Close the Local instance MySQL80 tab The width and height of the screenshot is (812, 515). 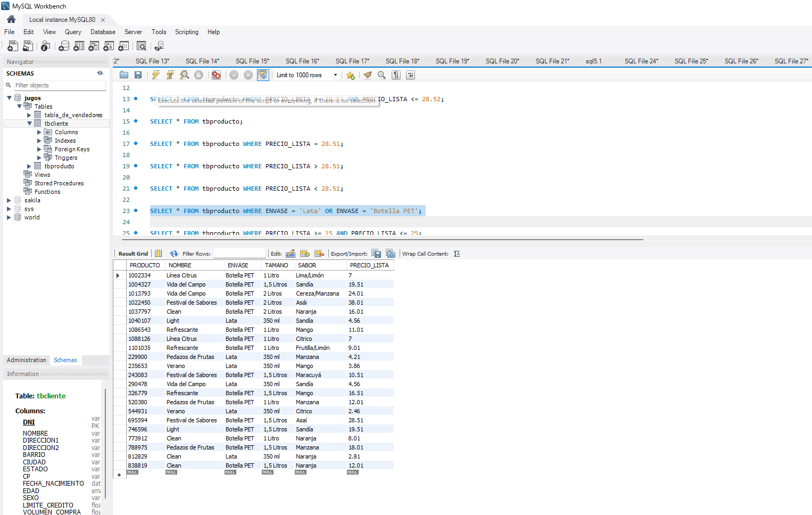tap(103, 20)
